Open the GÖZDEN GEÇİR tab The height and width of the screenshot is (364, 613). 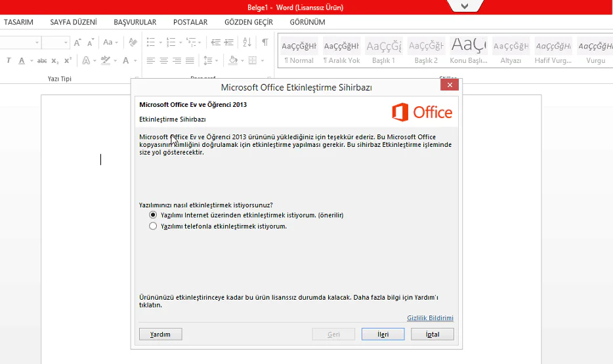249,22
